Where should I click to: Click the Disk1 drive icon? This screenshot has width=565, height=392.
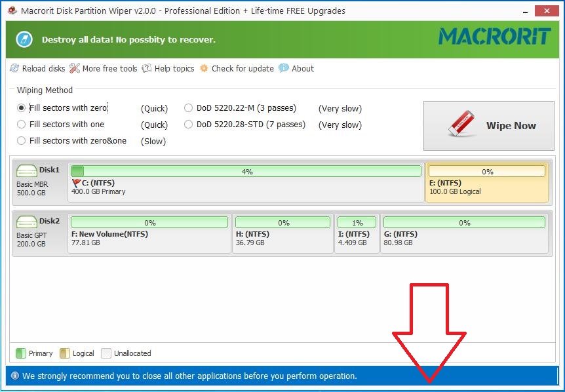tap(27, 171)
